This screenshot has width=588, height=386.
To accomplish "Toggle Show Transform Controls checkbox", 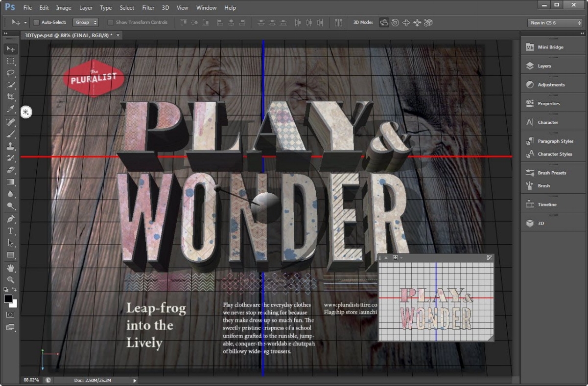I will click(111, 23).
